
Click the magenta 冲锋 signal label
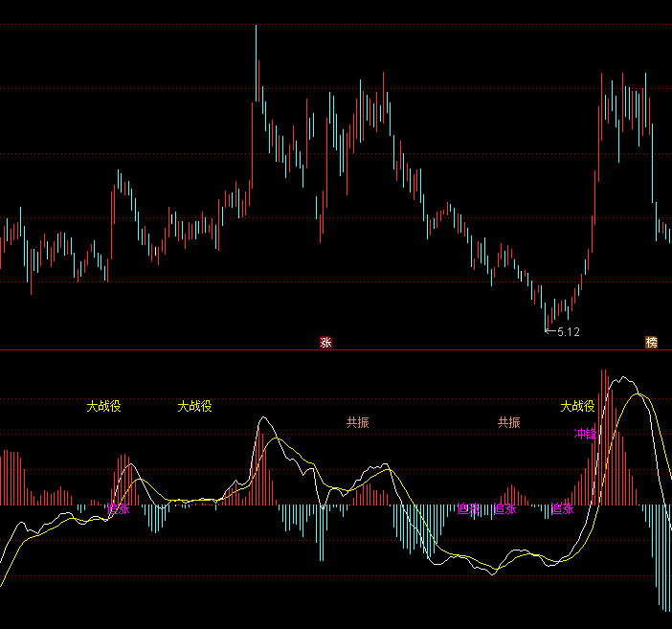click(585, 434)
